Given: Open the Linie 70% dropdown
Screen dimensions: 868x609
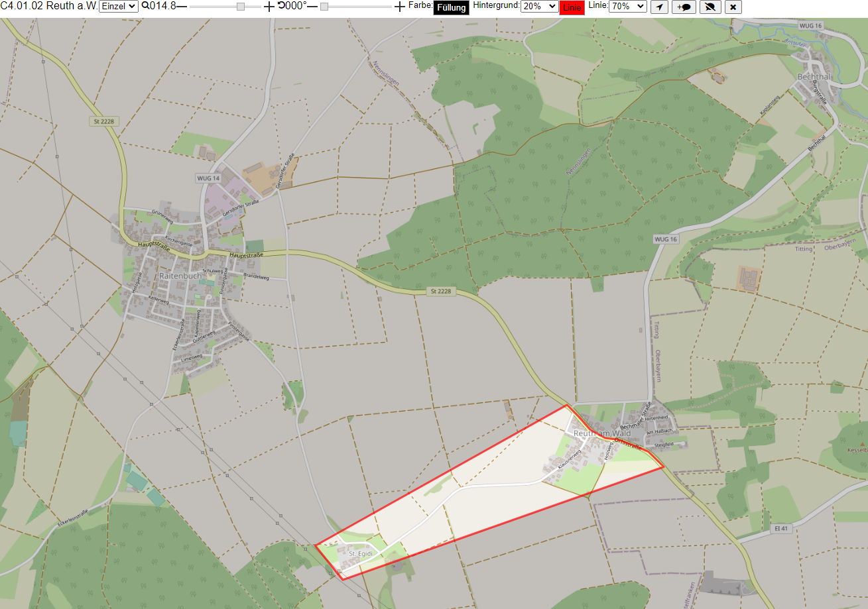Looking at the screenshot, I should 627,6.
